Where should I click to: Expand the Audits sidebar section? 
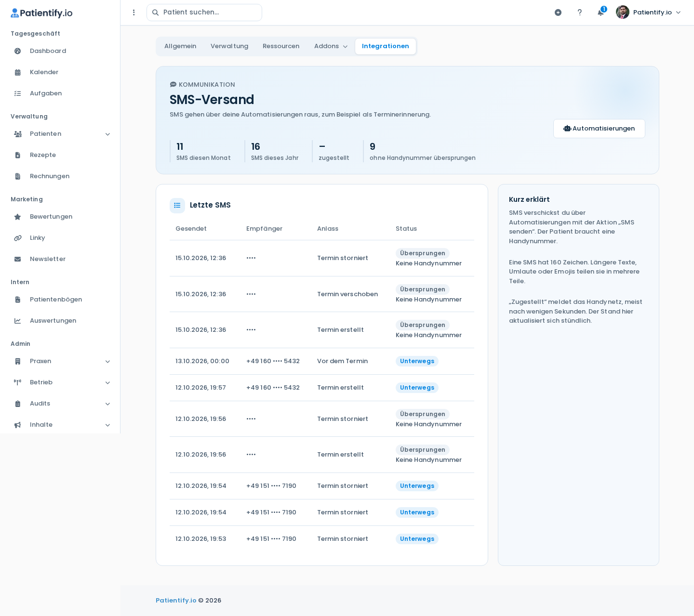click(x=60, y=404)
